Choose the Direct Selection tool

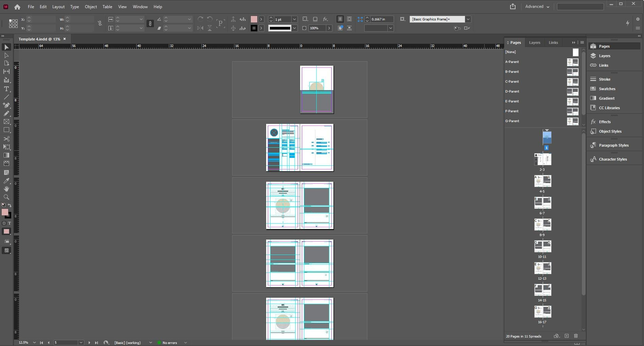click(6, 55)
